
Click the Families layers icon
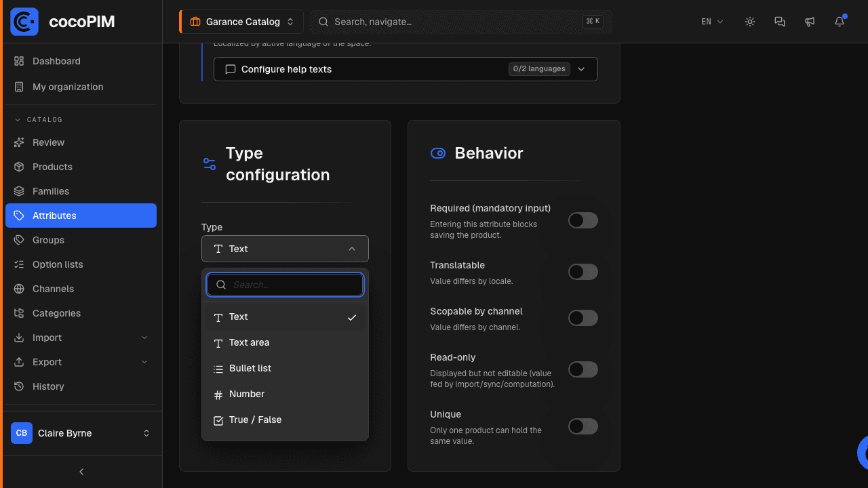19,191
